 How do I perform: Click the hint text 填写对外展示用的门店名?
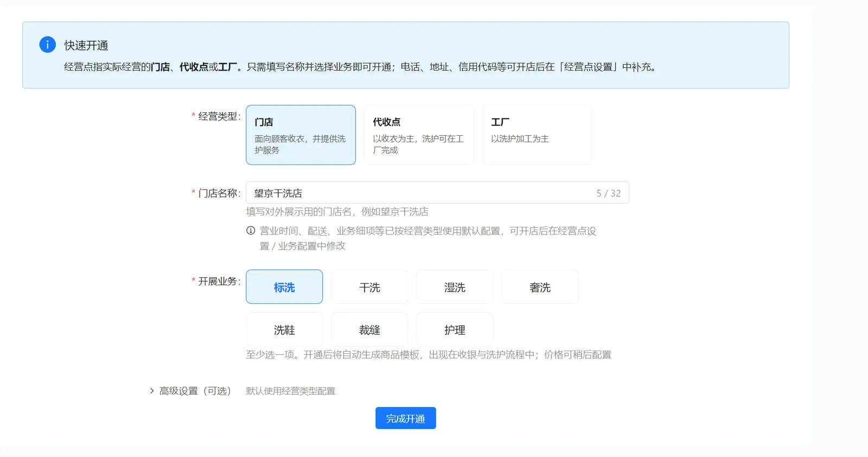click(337, 212)
